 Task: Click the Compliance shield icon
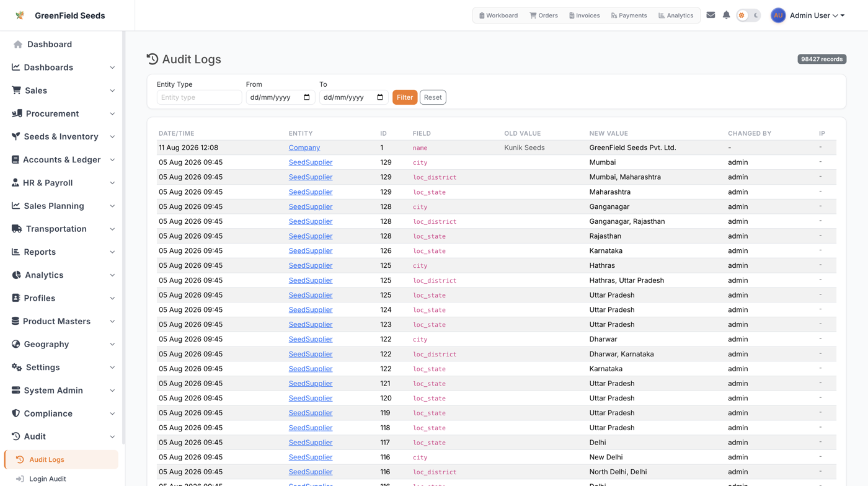tap(15, 413)
